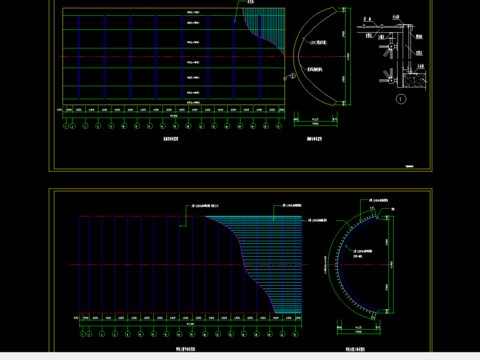Image resolution: width=480 pixels, height=360 pixels.
Task: Click the light gray bar at window bottom
Action: (240, 356)
